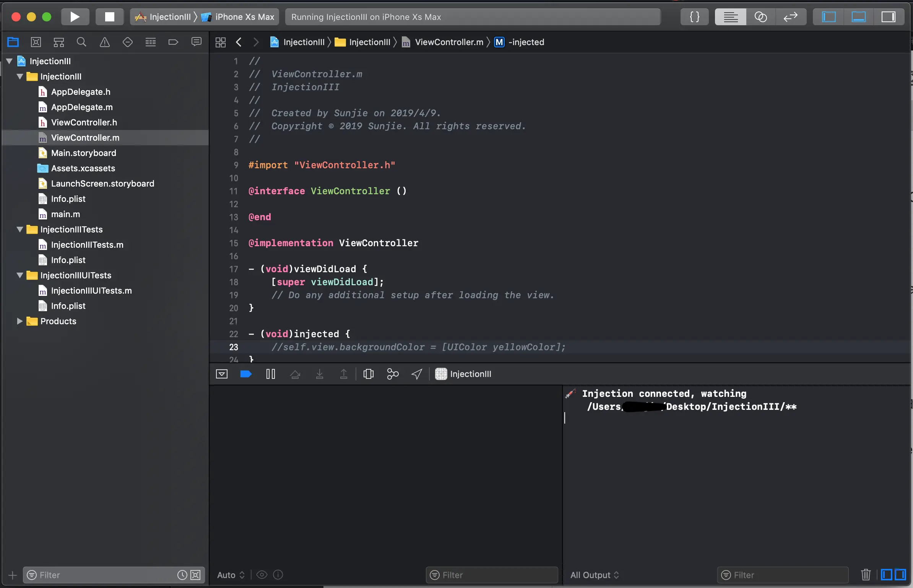The image size is (913, 588).
Task: Switch to the Assistant editor
Action: click(760, 17)
